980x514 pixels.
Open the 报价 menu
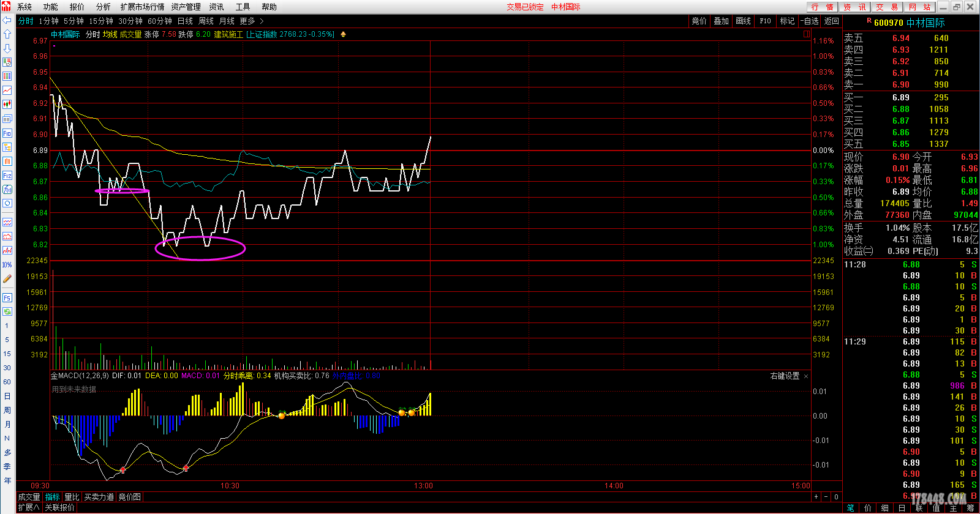pyautogui.click(x=77, y=7)
